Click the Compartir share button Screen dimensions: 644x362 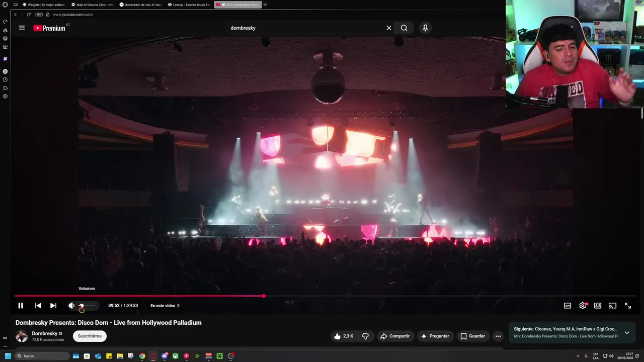point(395,336)
